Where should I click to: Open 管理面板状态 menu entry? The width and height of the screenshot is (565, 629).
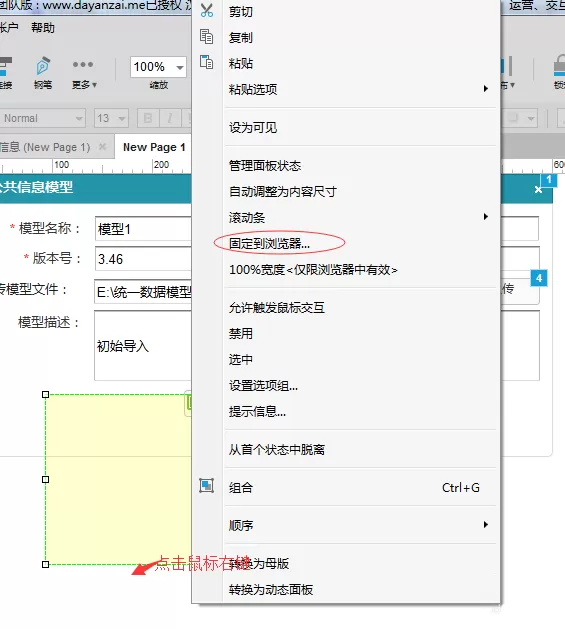tap(346, 166)
